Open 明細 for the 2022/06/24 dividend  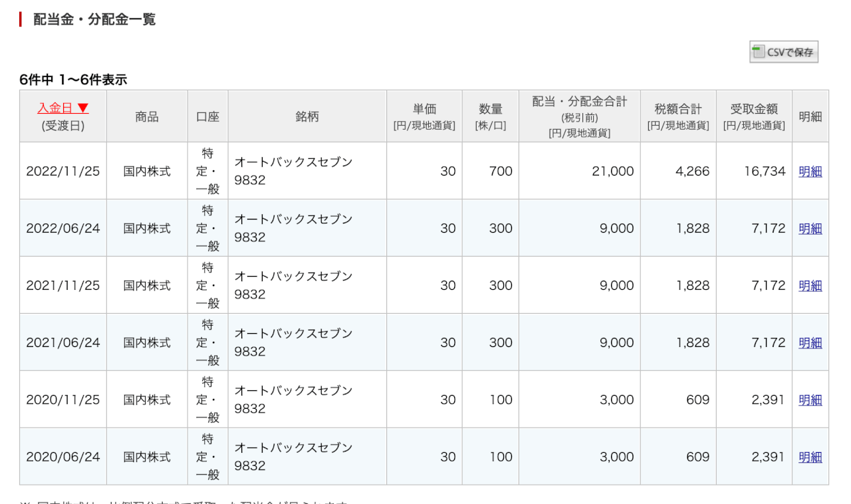coord(810,229)
